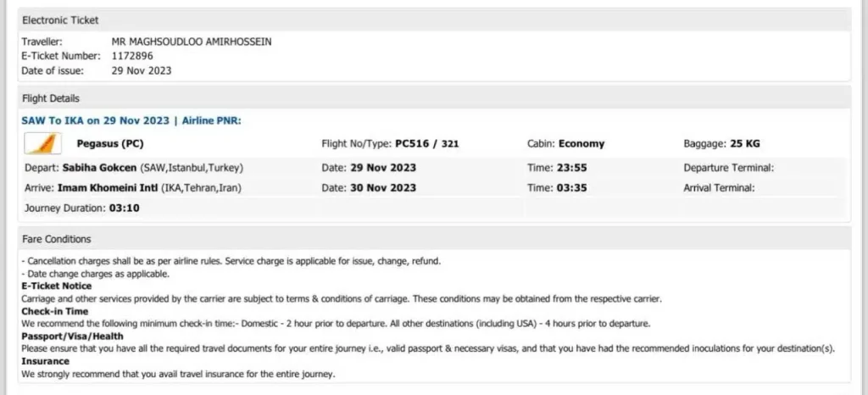Click the Passport/Visa/Health heading
The width and height of the screenshot is (868, 395).
[x=73, y=337]
